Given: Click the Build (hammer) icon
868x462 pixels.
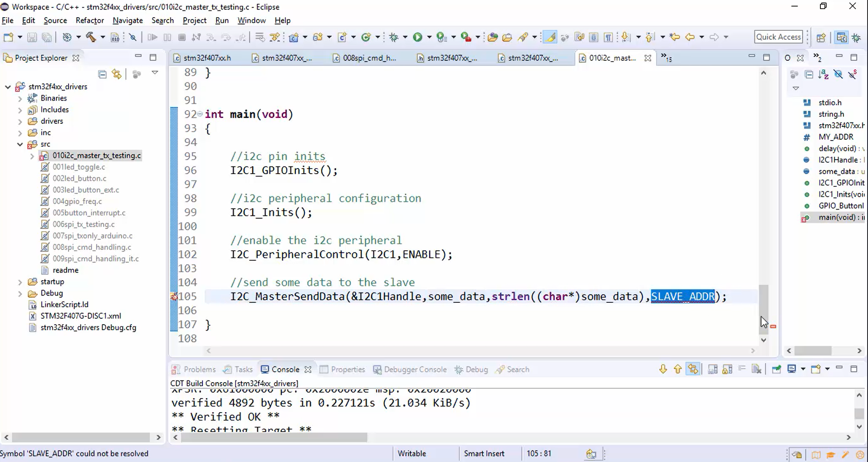Looking at the screenshot, I should [x=91, y=37].
